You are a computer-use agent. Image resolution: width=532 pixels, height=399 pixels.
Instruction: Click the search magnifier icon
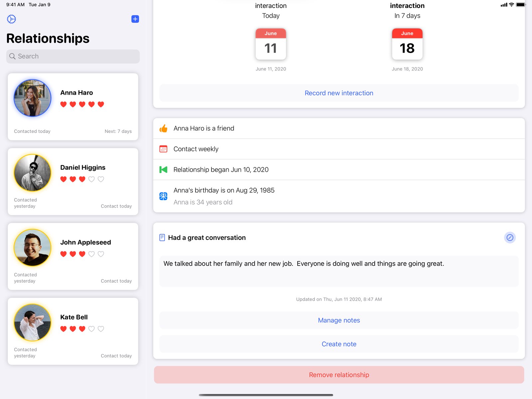coord(12,56)
